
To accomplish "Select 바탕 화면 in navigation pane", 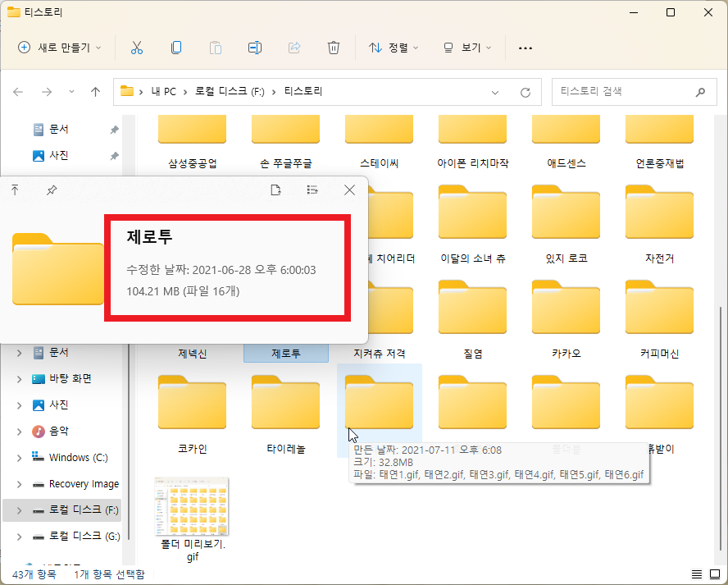I will 71,379.
